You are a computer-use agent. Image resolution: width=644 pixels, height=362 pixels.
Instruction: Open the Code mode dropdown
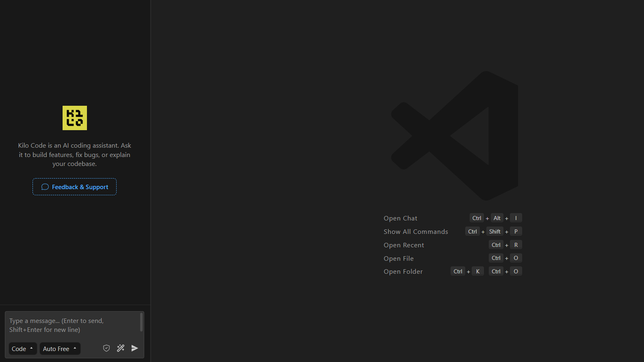pyautogui.click(x=23, y=349)
